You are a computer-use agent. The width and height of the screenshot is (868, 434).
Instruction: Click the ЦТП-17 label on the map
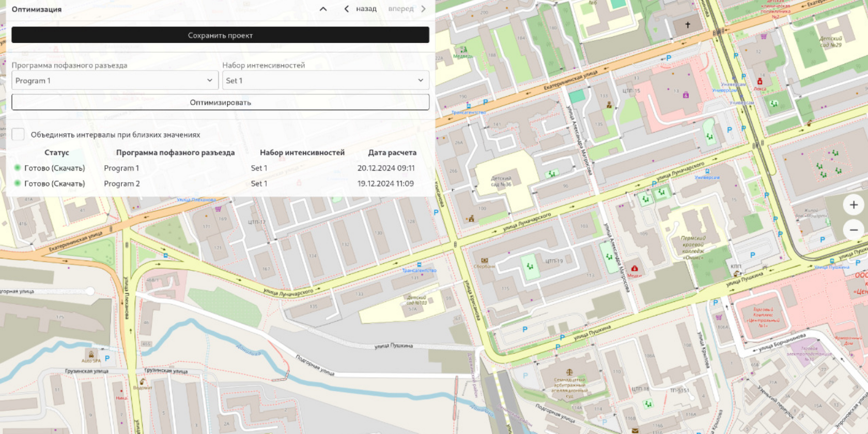(x=257, y=222)
